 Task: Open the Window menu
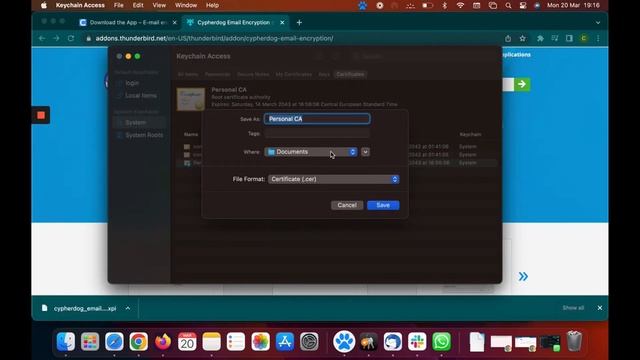tap(186, 5)
